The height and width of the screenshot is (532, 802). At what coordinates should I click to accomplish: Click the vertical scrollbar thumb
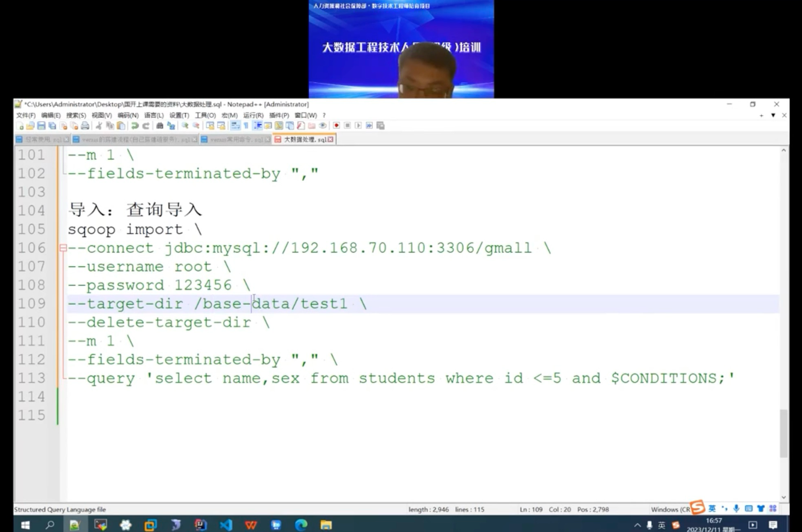[784, 433]
